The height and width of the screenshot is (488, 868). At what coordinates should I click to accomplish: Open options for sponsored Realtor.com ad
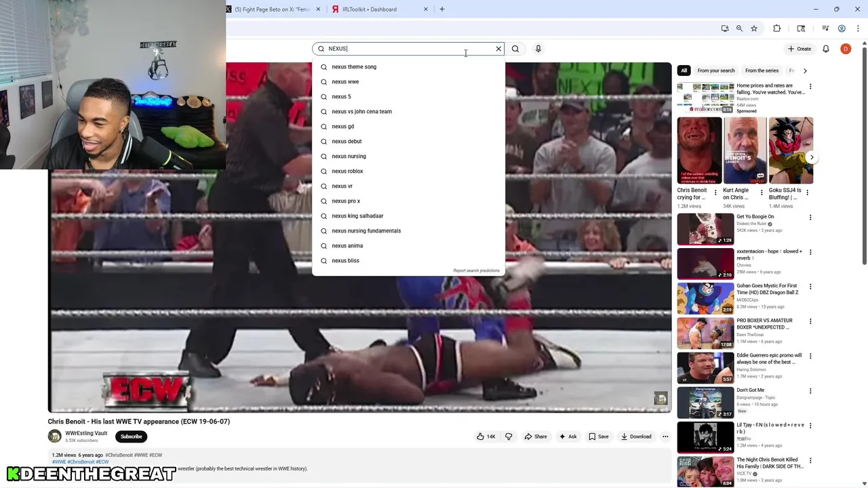[x=810, y=87]
